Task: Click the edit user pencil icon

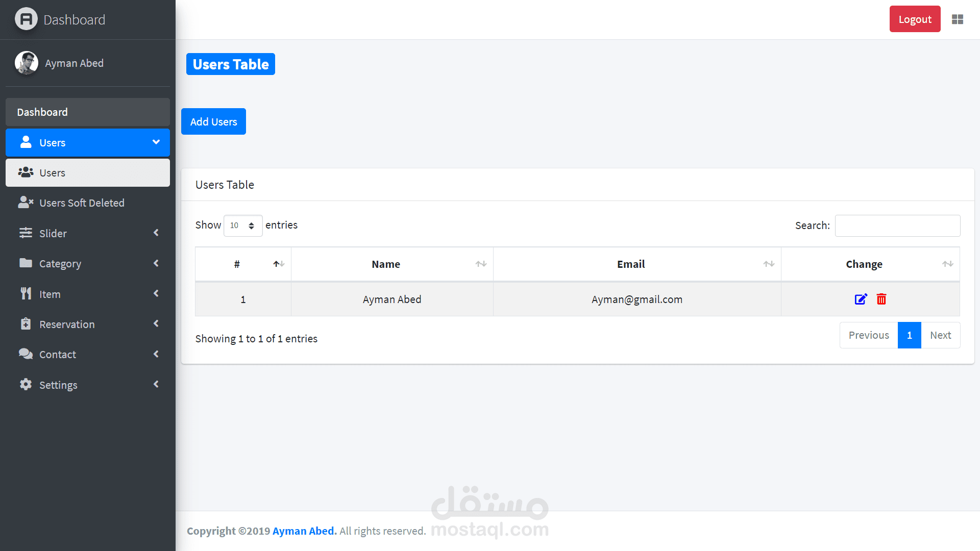Action: click(861, 299)
